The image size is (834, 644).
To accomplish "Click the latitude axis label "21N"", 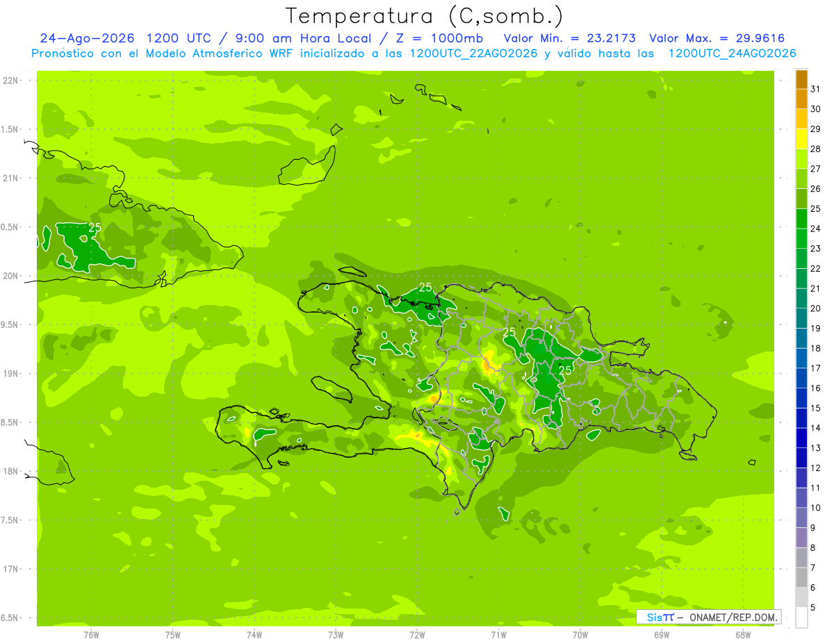I will 12,178.
